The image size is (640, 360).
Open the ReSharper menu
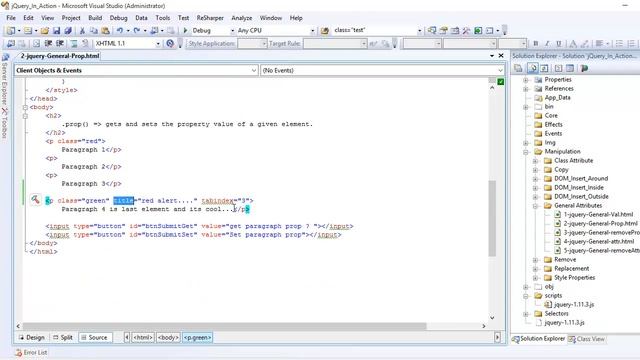point(210,18)
